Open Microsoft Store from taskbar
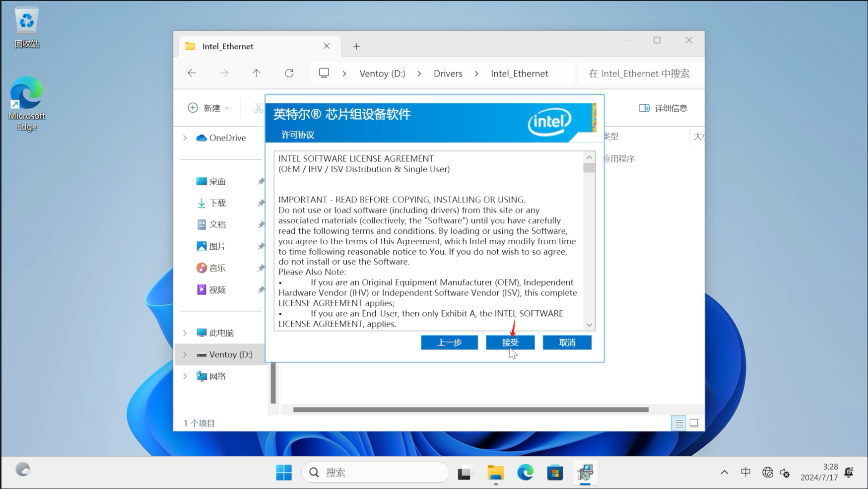The width and height of the screenshot is (868, 489). tap(555, 473)
